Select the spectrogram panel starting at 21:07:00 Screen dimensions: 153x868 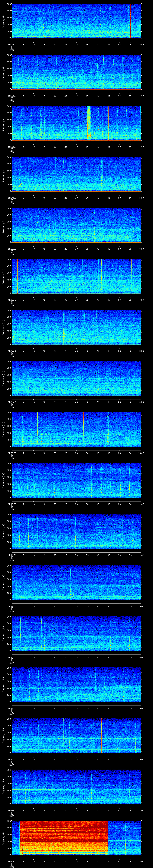click(x=77, y=327)
